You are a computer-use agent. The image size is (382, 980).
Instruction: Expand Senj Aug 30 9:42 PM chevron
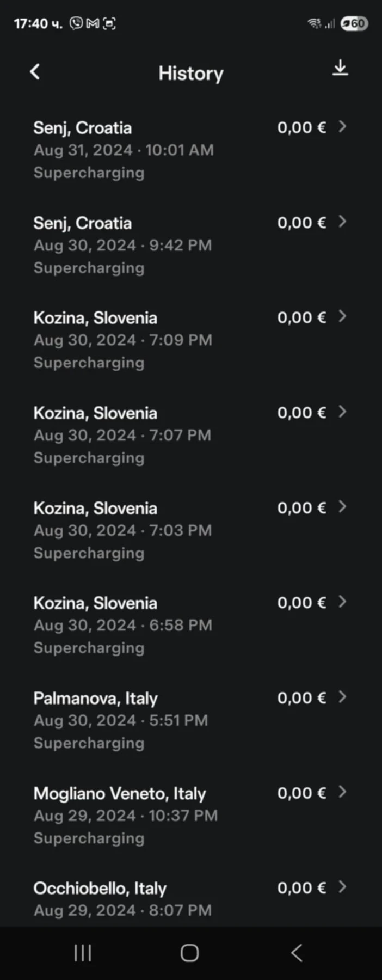point(342,222)
